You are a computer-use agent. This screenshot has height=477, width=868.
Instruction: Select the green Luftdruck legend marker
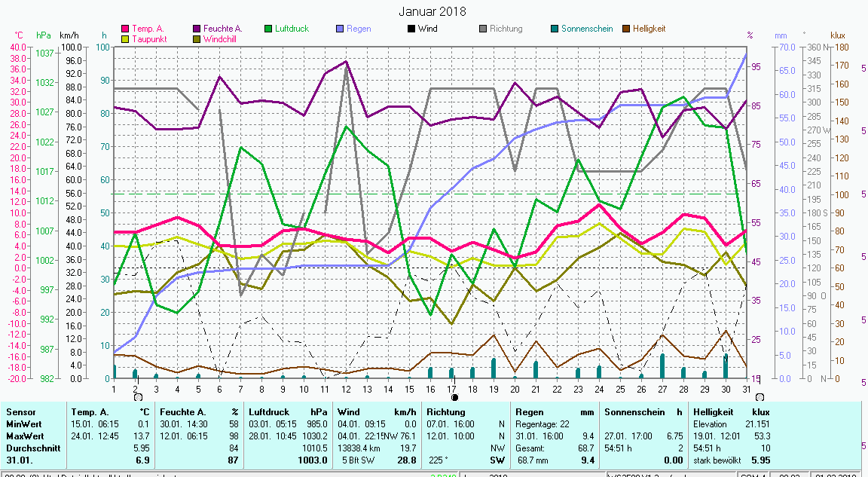tap(268, 29)
